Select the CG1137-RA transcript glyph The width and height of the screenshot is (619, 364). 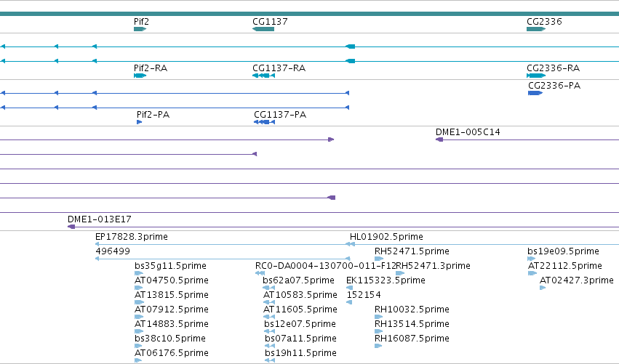coord(264,76)
